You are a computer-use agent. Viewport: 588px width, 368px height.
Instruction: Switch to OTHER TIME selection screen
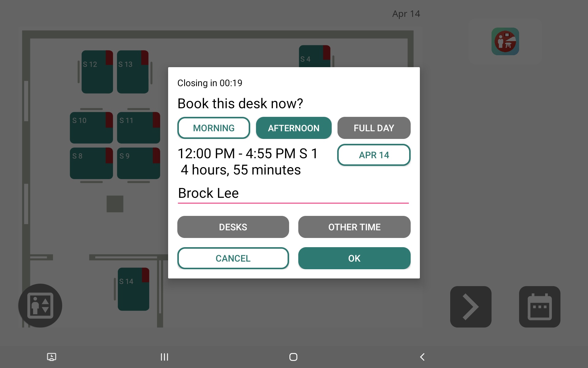[354, 227]
